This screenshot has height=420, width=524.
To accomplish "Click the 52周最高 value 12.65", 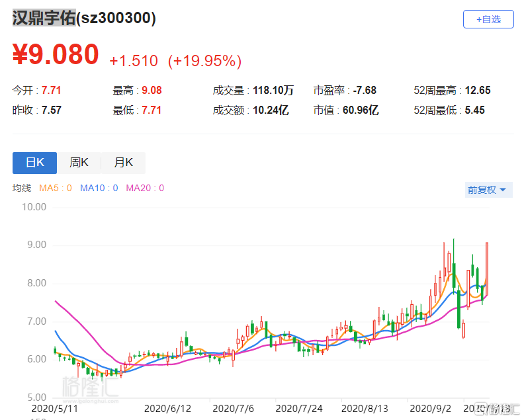I will (478, 90).
